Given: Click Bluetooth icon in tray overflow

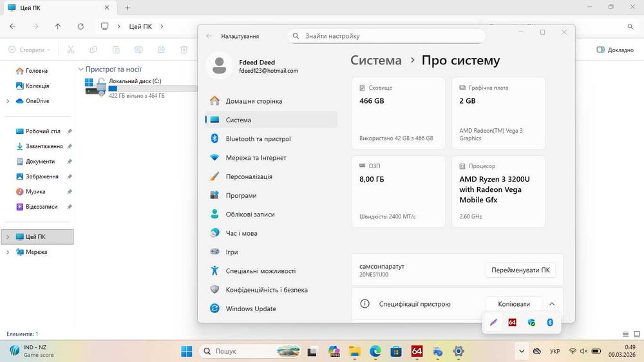Looking at the screenshot, I should coord(550,323).
